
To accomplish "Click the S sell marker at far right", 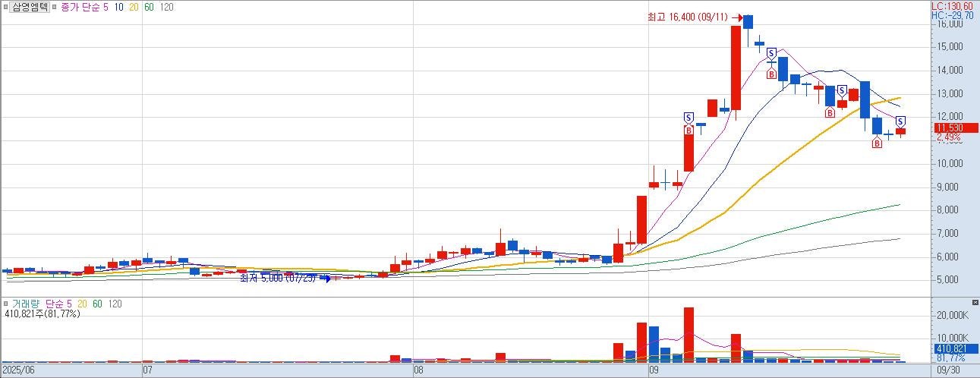I will coord(900,121).
